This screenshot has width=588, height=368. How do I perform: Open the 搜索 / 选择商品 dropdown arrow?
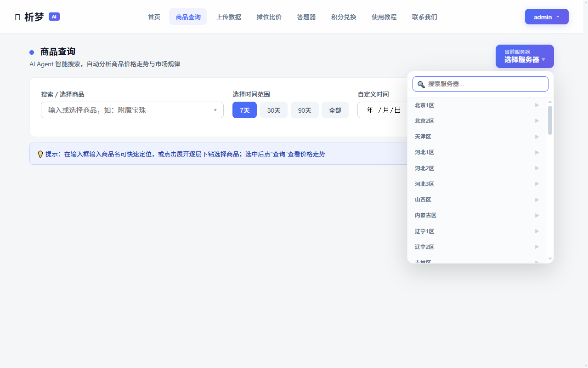[x=215, y=110]
